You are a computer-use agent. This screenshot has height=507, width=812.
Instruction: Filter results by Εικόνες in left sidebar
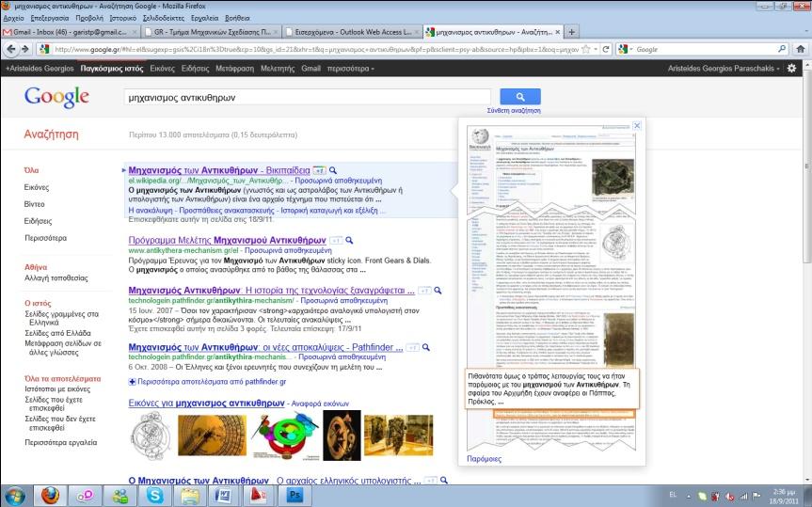37,187
